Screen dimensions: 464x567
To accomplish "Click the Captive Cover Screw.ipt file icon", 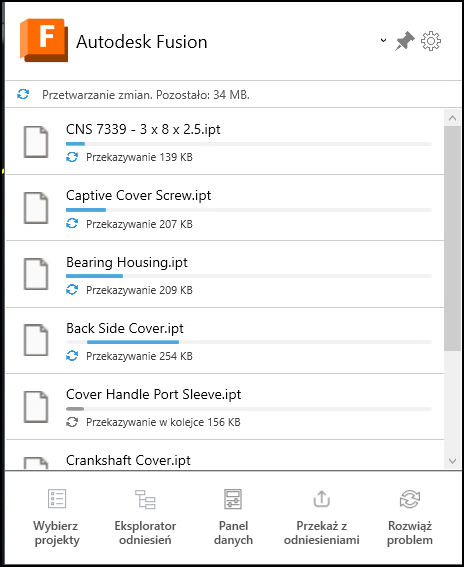I will pos(36,208).
